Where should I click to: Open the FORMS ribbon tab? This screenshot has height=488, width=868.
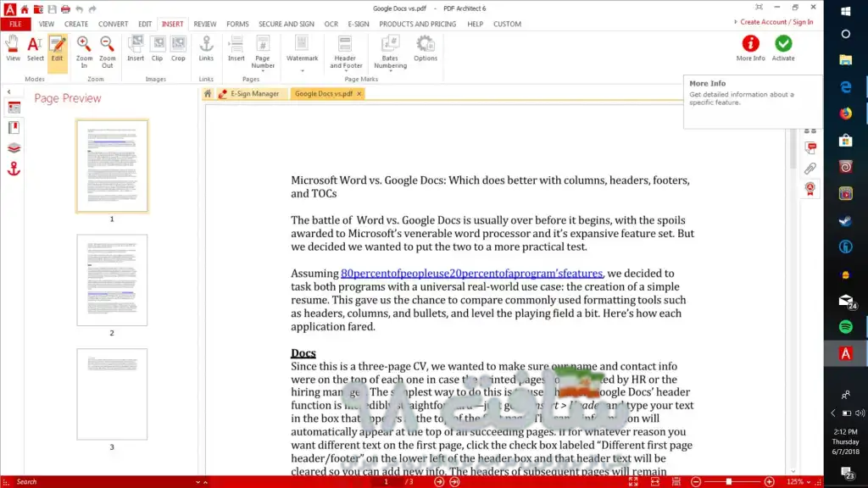click(237, 25)
